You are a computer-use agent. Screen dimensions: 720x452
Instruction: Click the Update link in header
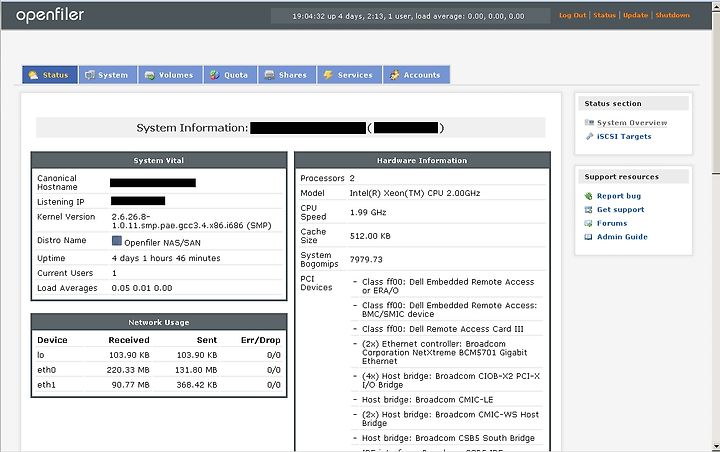pyautogui.click(x=636, y=15)
